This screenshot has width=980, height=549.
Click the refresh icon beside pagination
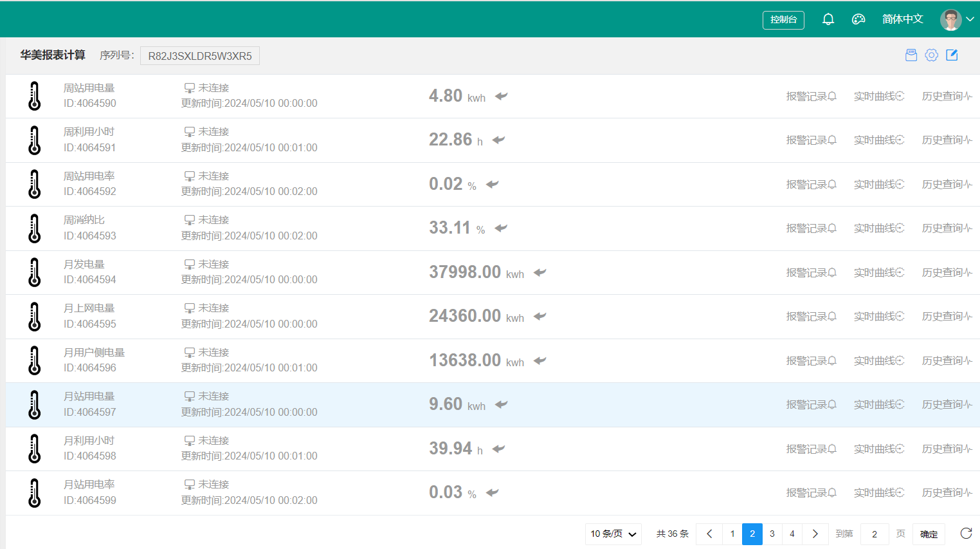point(966,534)
